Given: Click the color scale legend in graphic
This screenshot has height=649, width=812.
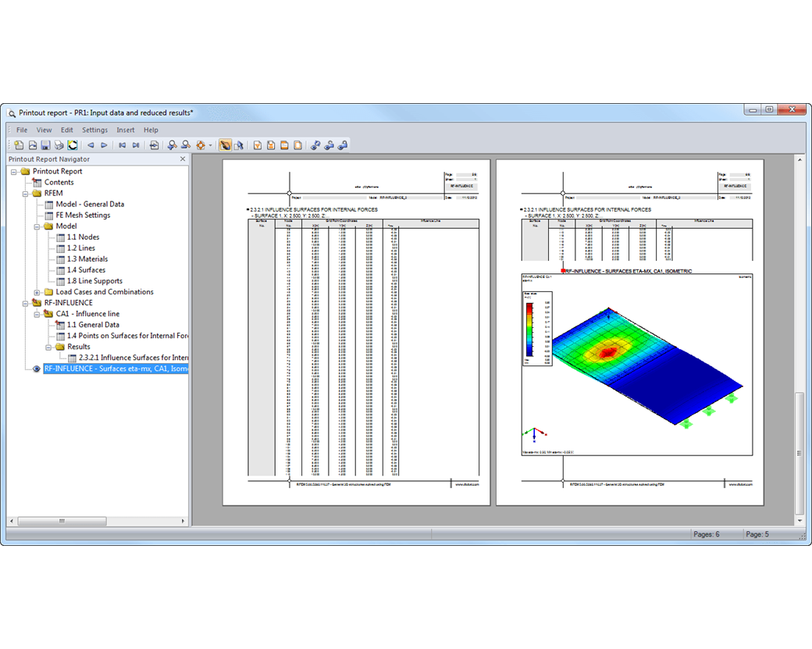Looking at the screenshot, I should 537,329.
